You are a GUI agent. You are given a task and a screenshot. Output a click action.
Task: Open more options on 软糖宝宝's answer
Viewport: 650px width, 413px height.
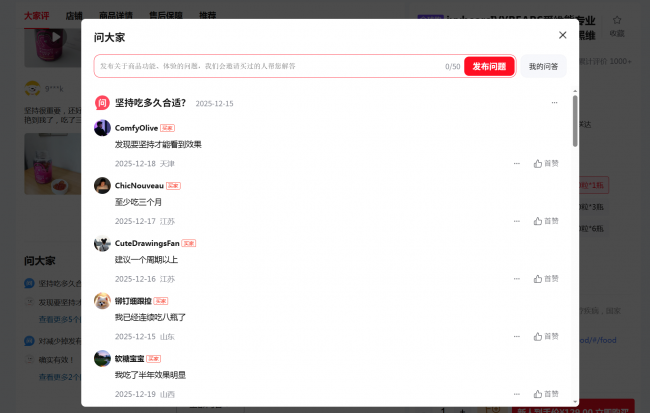tap(516, 394)
